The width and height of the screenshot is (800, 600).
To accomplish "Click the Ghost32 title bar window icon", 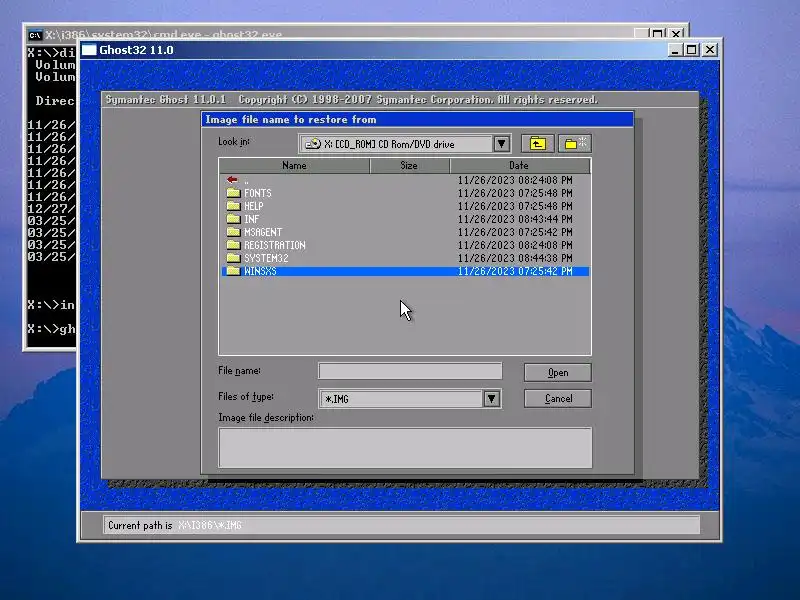I will pos(89,50).
